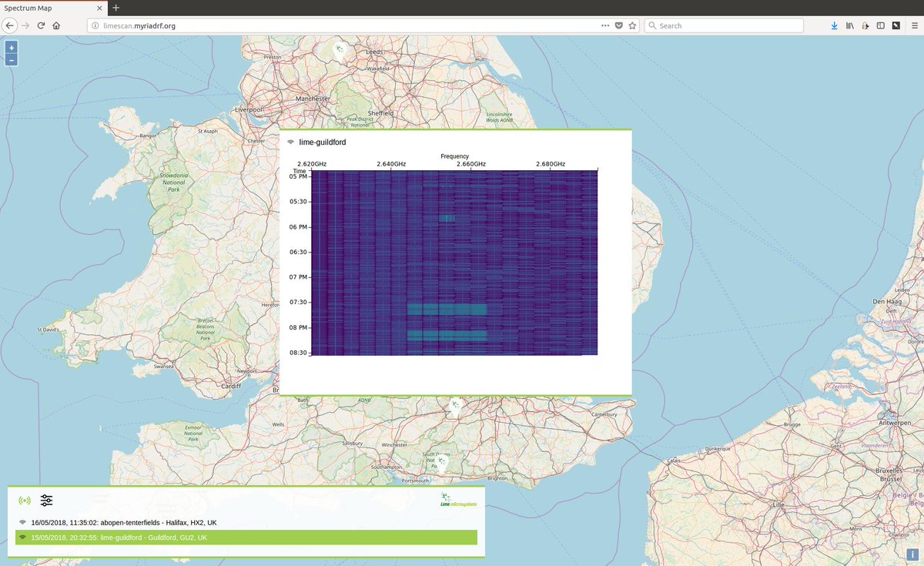Open a new browser tab
This screenshot has width=924, height=566.
(x=115, y=8)
